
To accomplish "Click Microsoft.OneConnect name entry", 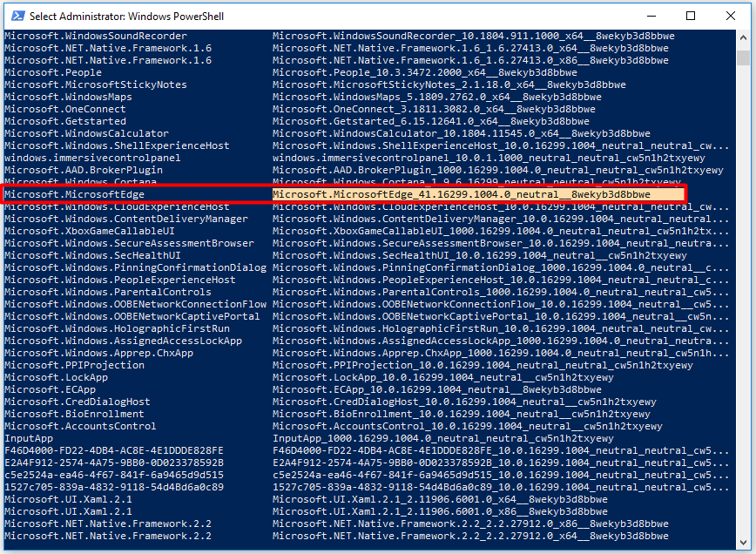I will click(x=65, y=109).
